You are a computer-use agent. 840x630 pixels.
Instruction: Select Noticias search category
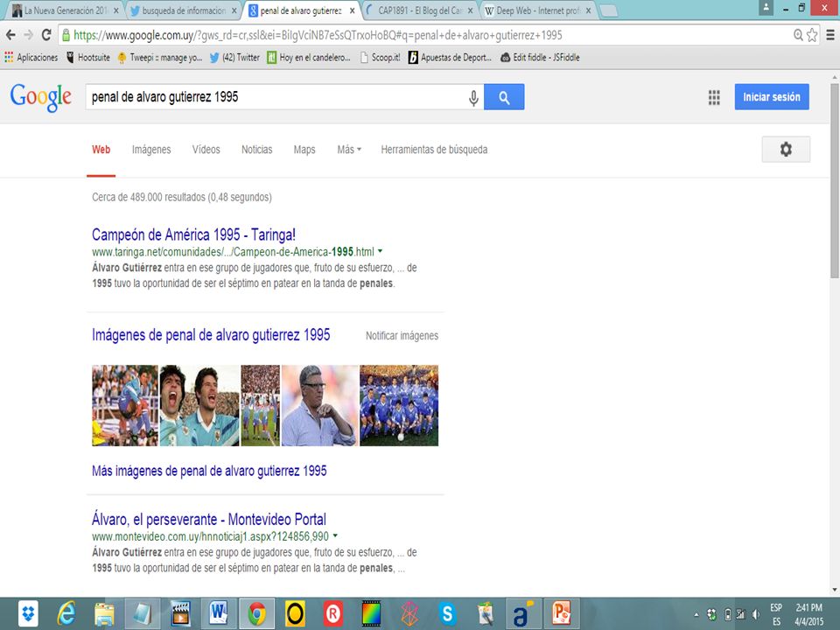pyautogui.click(x=256, y=150)
